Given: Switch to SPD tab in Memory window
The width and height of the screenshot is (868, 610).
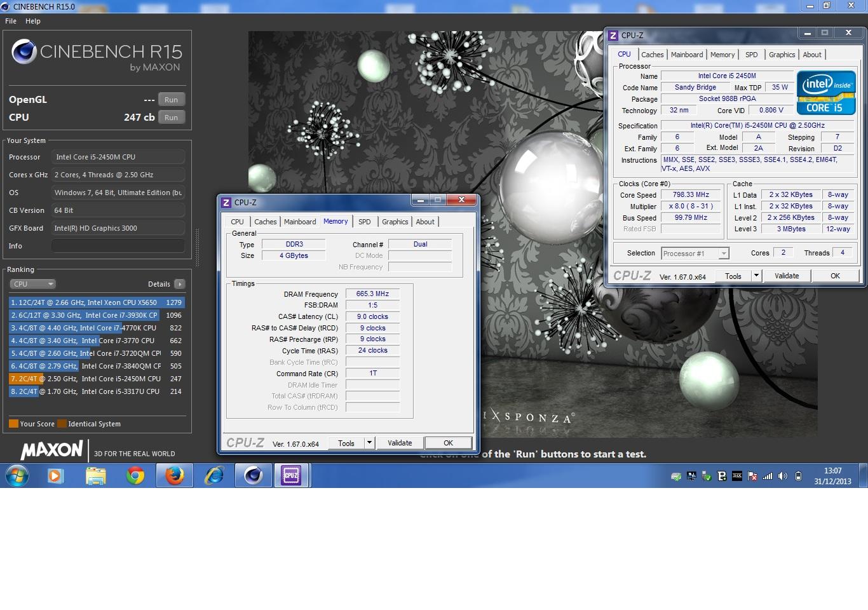Looking at the screenshot, I should (365, 222).
